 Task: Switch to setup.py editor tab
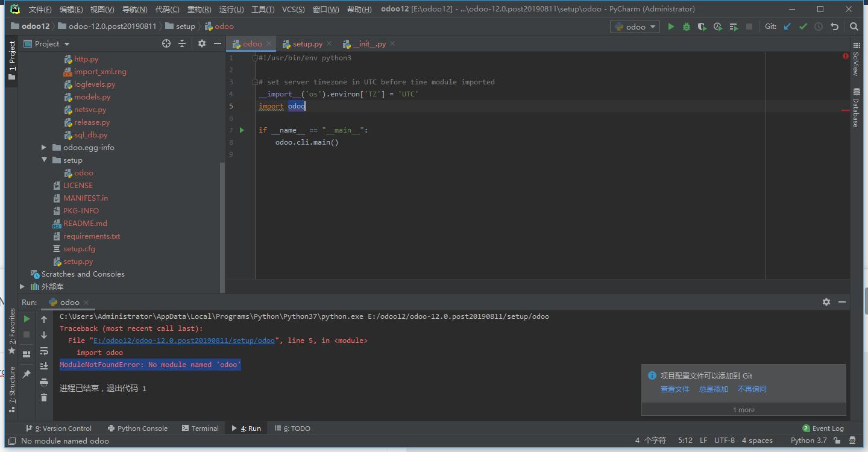coord(307,44)
